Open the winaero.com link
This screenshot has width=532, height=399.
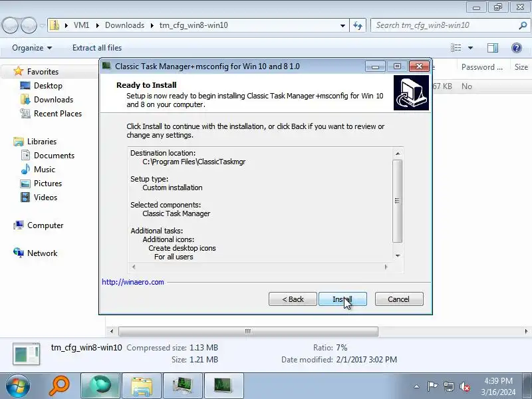point(132,282)
